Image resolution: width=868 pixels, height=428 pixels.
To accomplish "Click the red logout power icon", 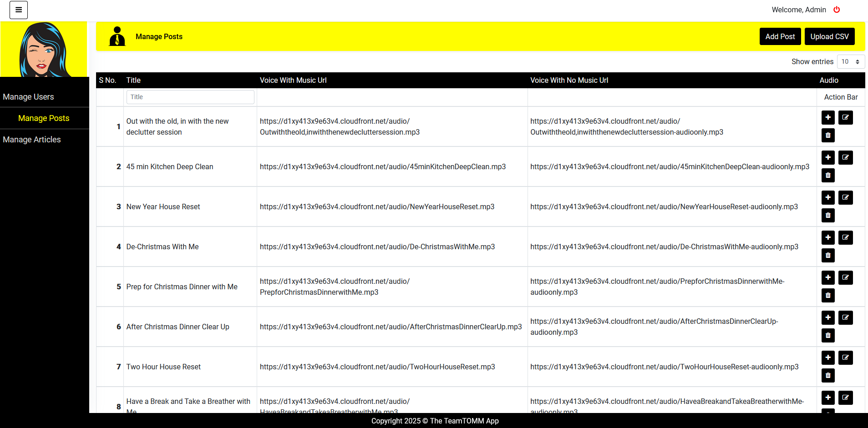I will coord(837,10).
